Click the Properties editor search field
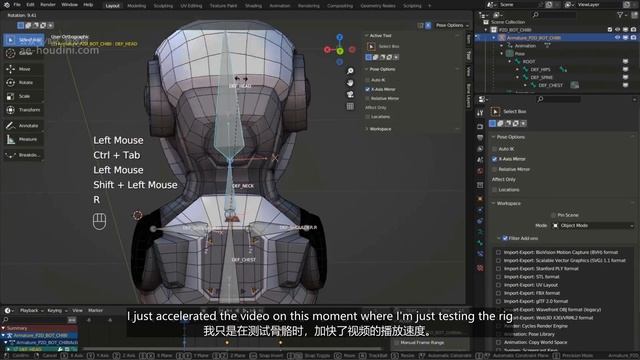640x360 pixels. (558, 99)
